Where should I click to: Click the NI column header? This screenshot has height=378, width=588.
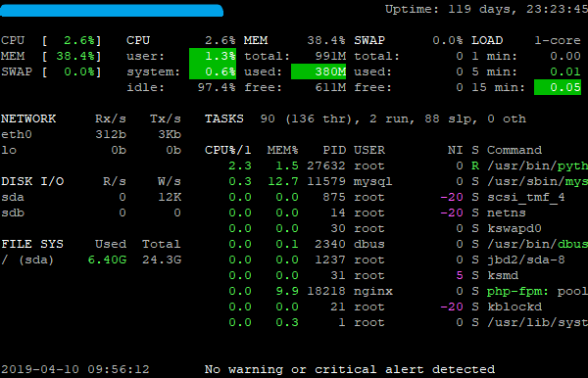(x=456, y=150)
